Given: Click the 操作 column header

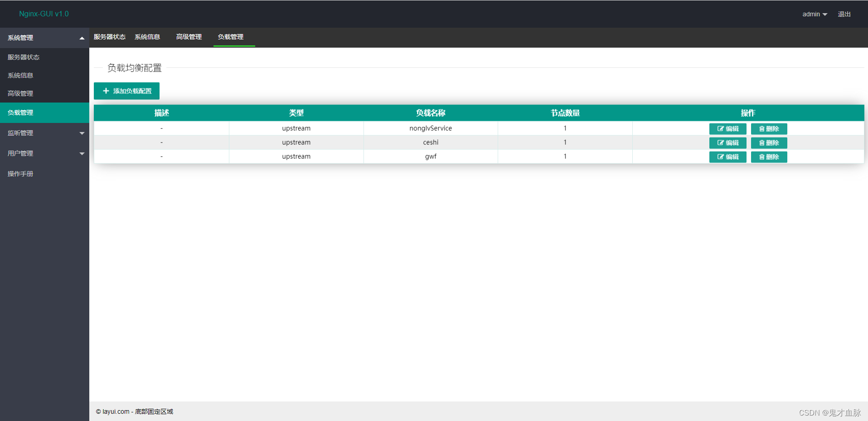Looking at the screenshot, I should [748, 113].
